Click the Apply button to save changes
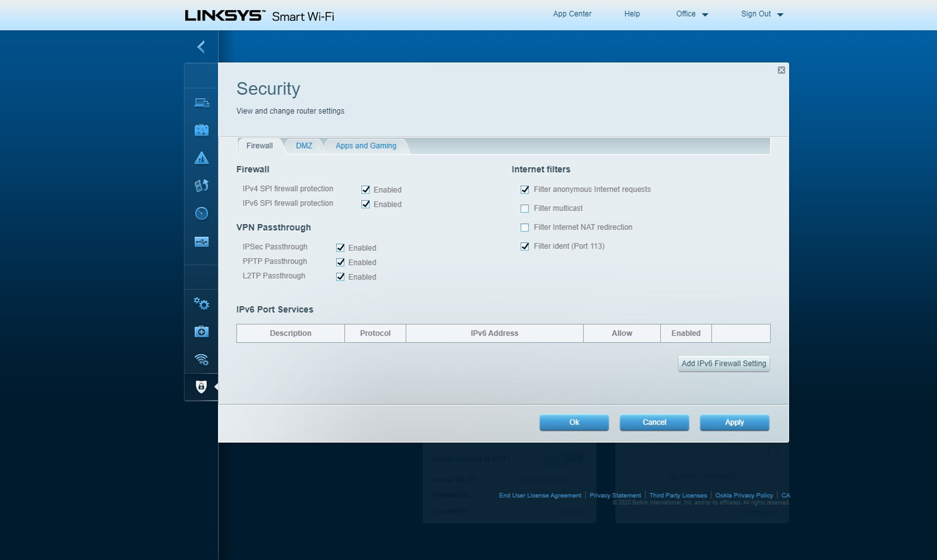This screenshot has height=560, width=937. pyautogui.click(x=734, y=421)
